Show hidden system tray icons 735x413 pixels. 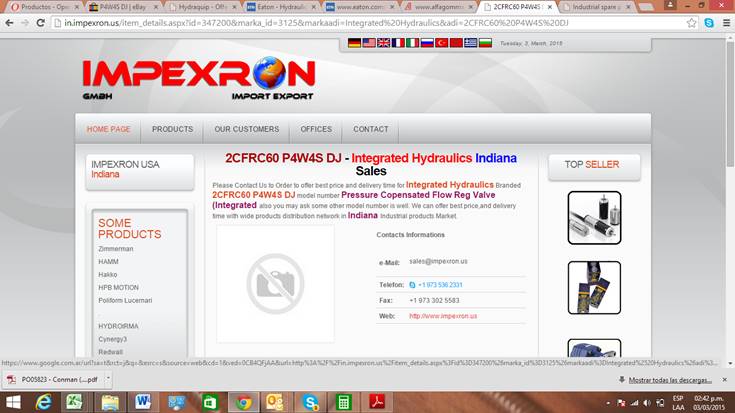click(608, 403)
